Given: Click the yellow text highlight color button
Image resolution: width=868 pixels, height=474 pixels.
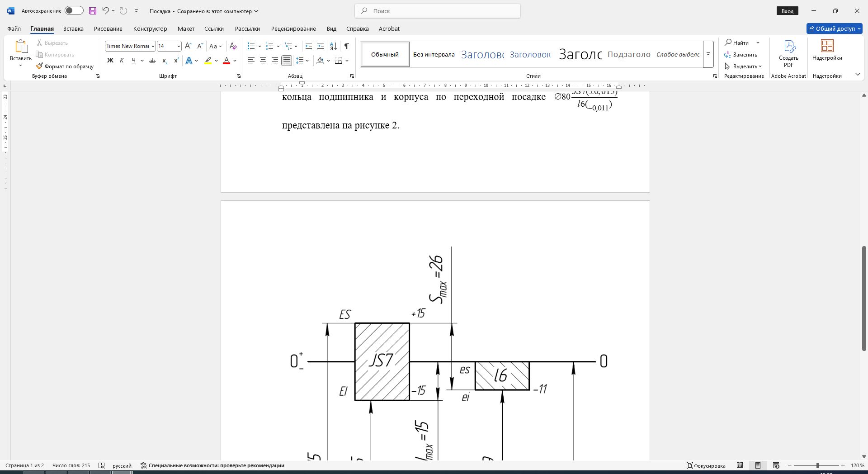Looking at the screenshot, I should tap(208, 61).
